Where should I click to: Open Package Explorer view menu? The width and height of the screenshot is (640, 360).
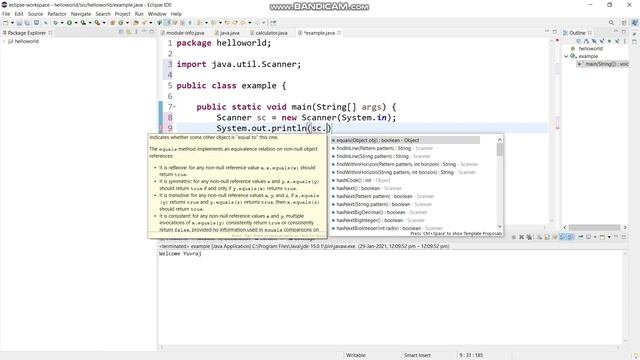[x=136, y=32]
